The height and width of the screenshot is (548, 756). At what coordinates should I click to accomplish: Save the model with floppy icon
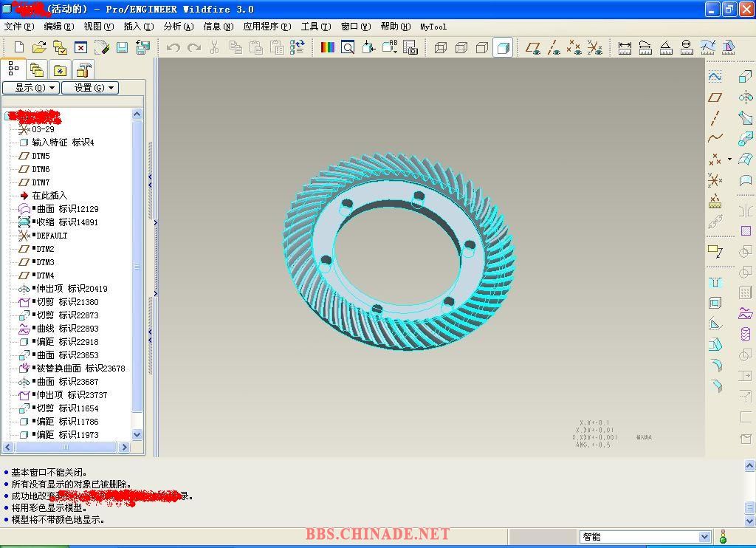(122, 47)
